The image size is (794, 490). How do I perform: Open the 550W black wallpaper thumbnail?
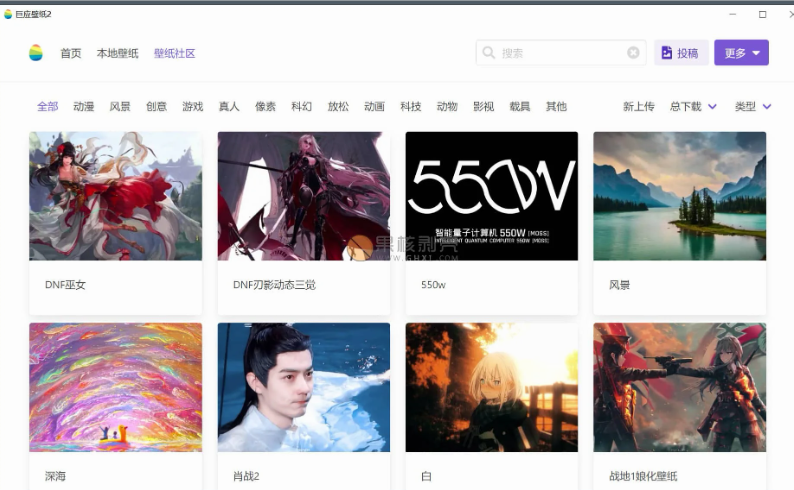click(492, 196)
